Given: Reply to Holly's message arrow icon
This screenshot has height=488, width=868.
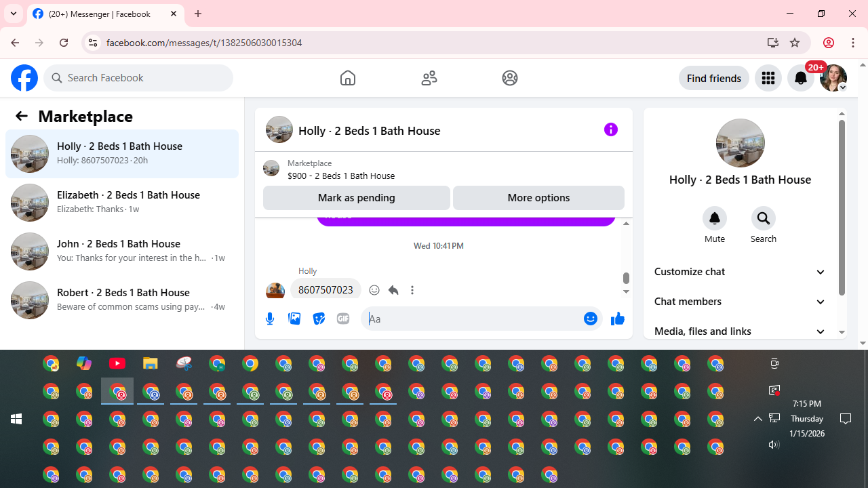Looking at the screenshot, I should pos(393,290).
